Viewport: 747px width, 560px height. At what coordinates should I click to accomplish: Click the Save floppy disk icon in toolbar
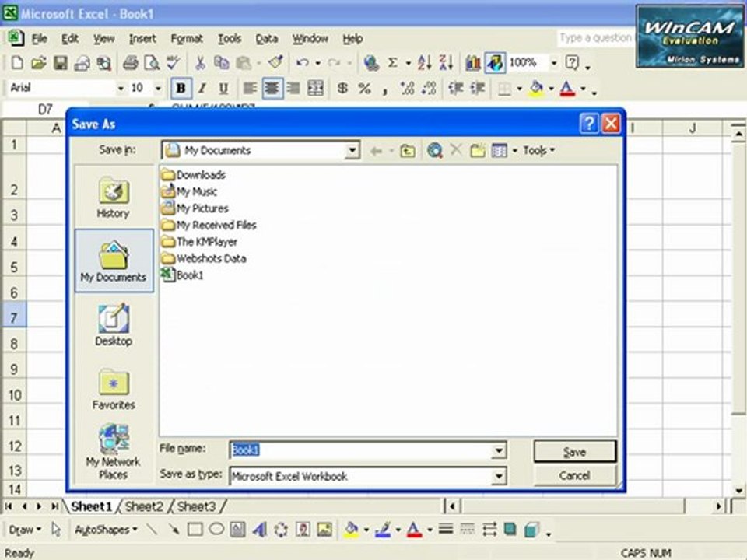(61, 62)
